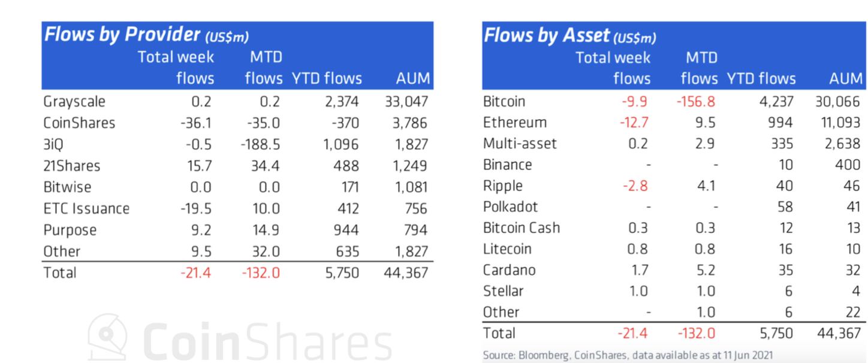868x363 pixels.
Task: Click the Multi-asset row label
Action: pyautogui.click(x=520, y=143)
